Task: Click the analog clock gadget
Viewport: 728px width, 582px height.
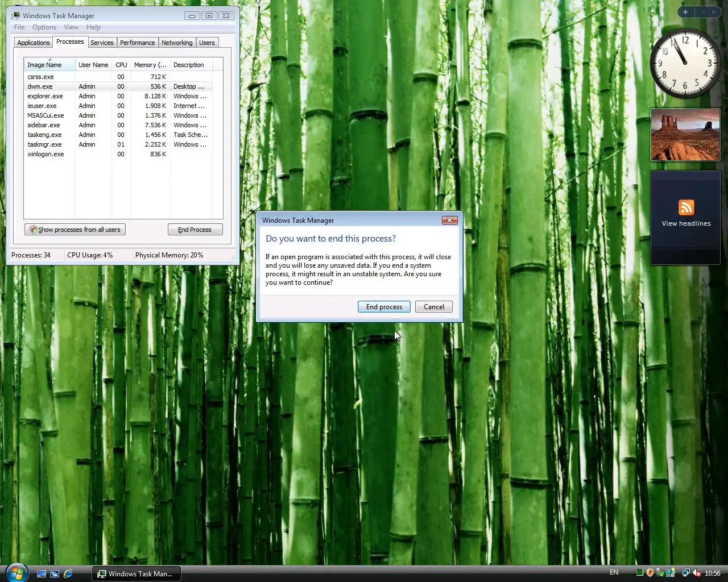Action: (x=685, y=63)
